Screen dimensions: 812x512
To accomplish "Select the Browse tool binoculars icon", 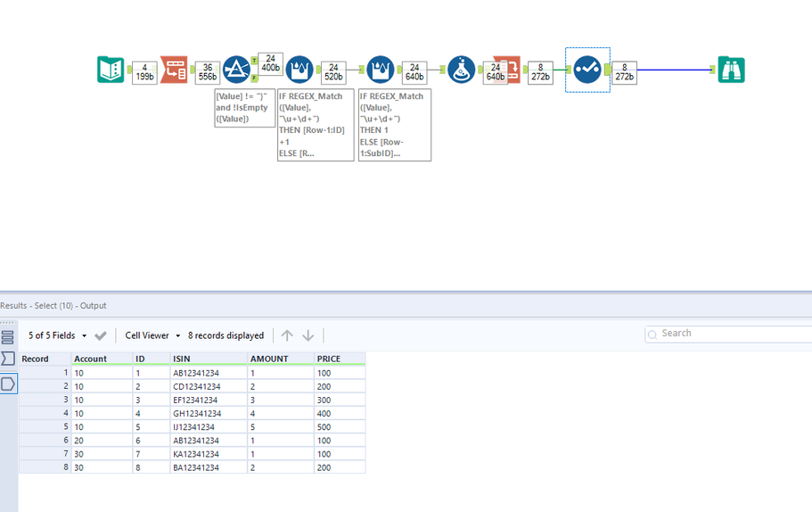I will click(731, 70).
